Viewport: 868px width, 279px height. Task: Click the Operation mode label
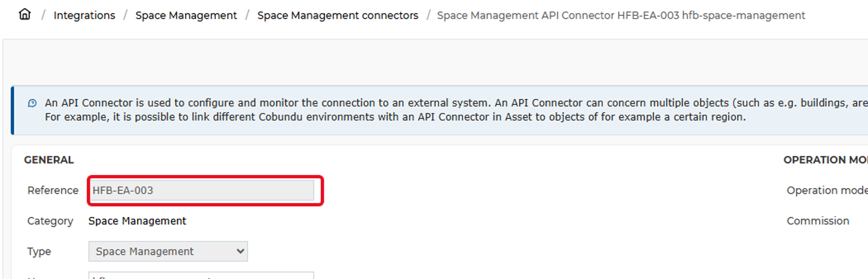827,190
